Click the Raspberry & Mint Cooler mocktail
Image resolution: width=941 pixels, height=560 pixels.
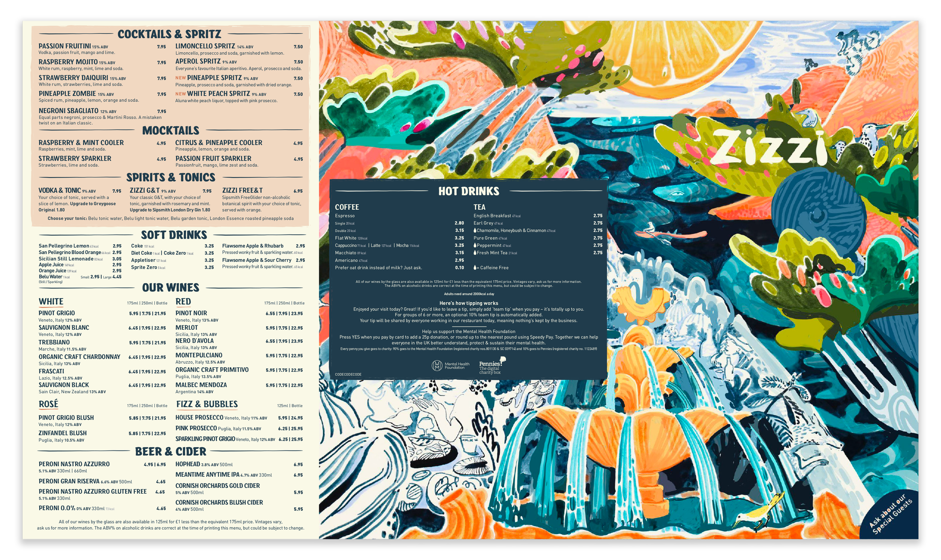point(81,143)
